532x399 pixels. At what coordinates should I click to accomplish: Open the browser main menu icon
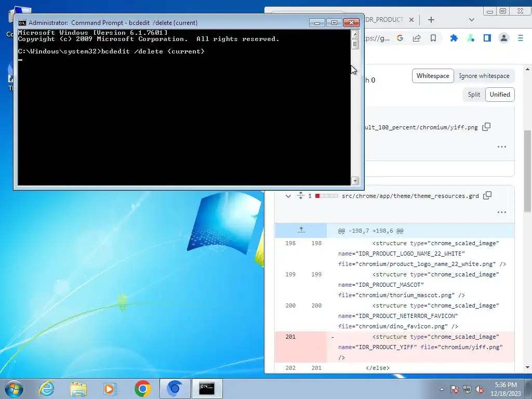521,38
